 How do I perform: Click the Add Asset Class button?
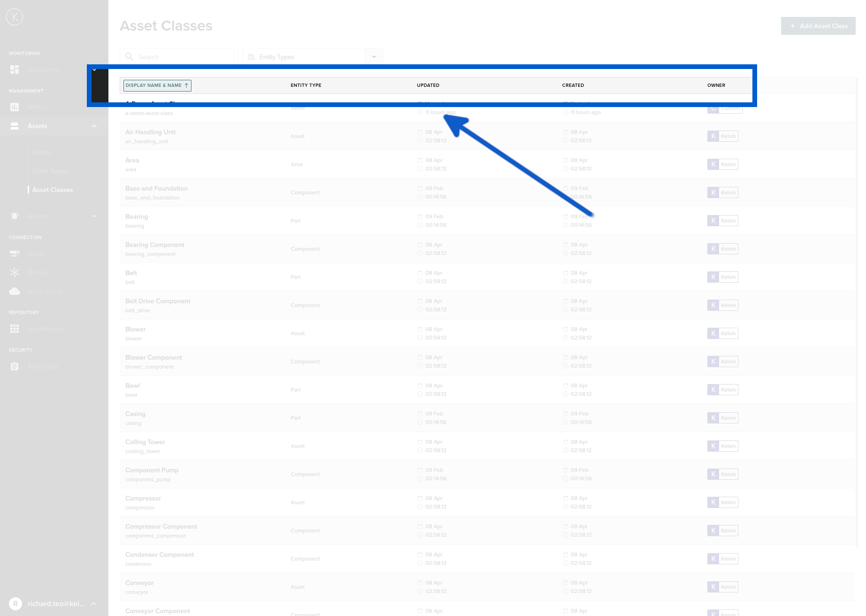(818, 26)
